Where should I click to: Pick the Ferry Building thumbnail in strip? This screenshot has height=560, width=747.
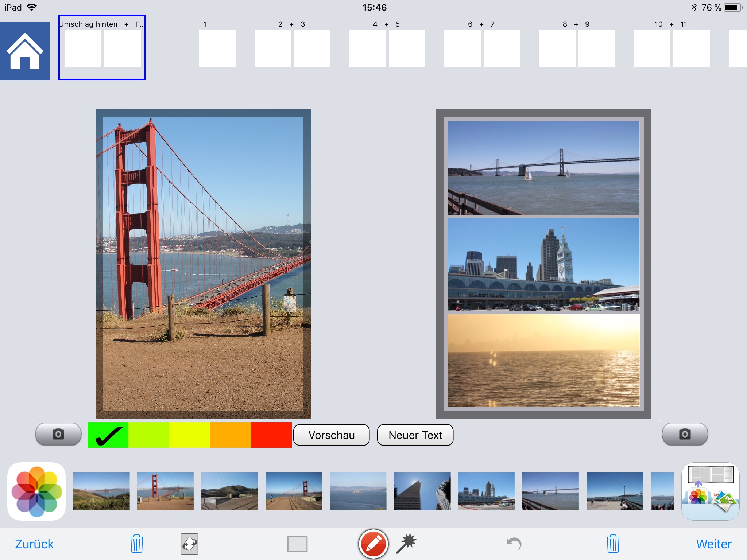point(487,491)
